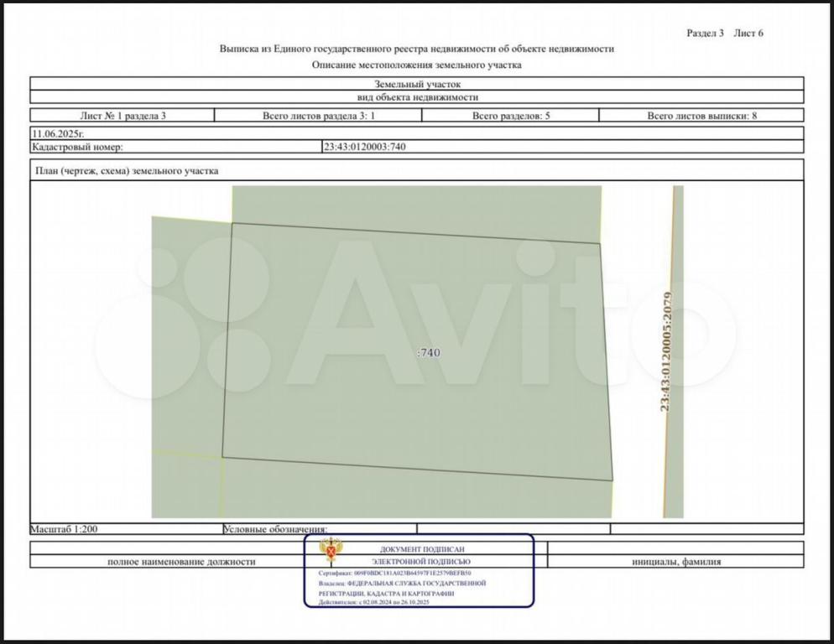
Task: Click the 'Кадастровый номер:' label cell
Action: pos(77,147)
